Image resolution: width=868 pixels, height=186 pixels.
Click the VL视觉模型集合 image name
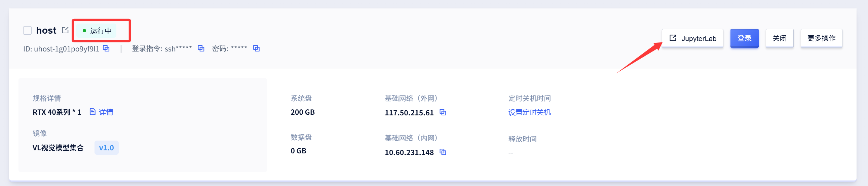click(x=58, y=148)
